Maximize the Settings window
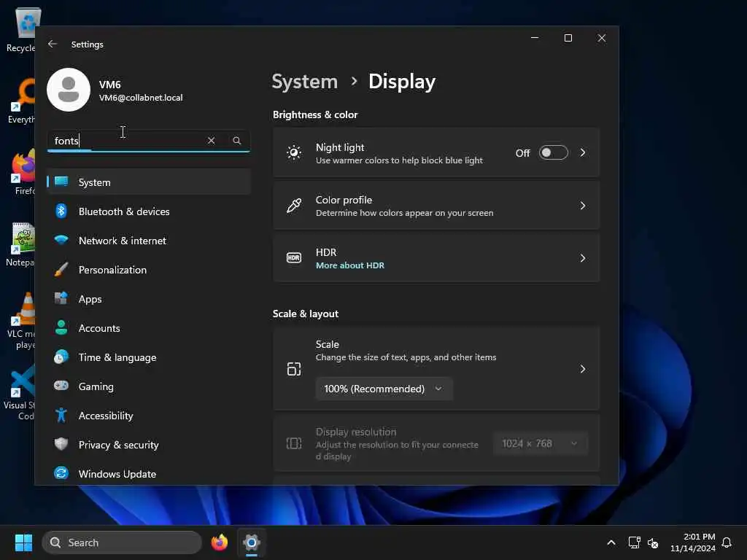Image resolution: width=747 pixels, height=560 pixels. pos(568,38)
